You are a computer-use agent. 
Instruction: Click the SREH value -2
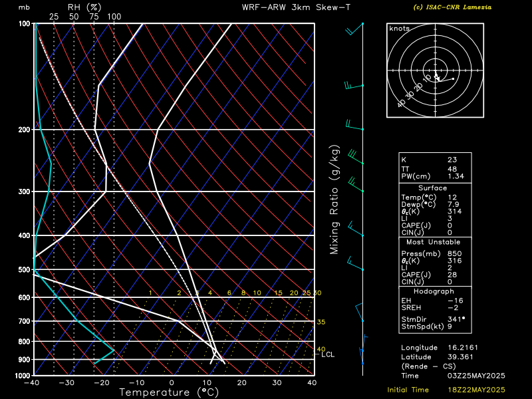point(453,307)
